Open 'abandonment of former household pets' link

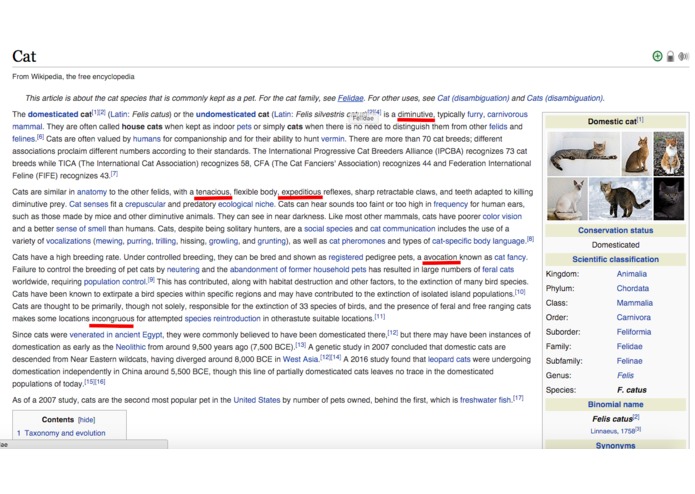[x=298, y=269]
